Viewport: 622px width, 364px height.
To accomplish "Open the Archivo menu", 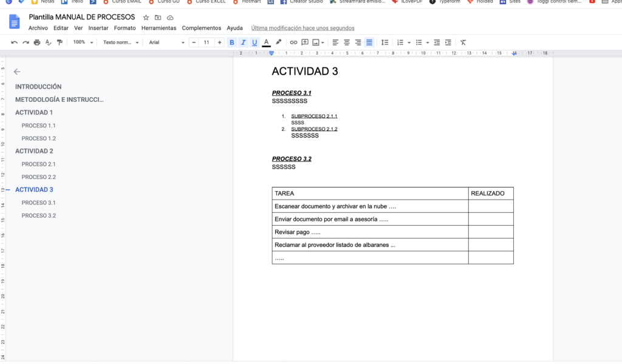I will click(38, 28).
